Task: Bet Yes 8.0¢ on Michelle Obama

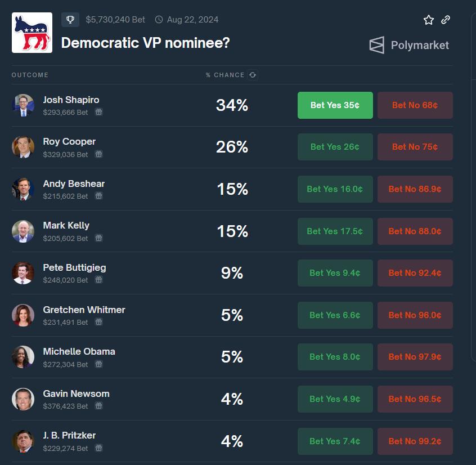Action: coord(335,357)
